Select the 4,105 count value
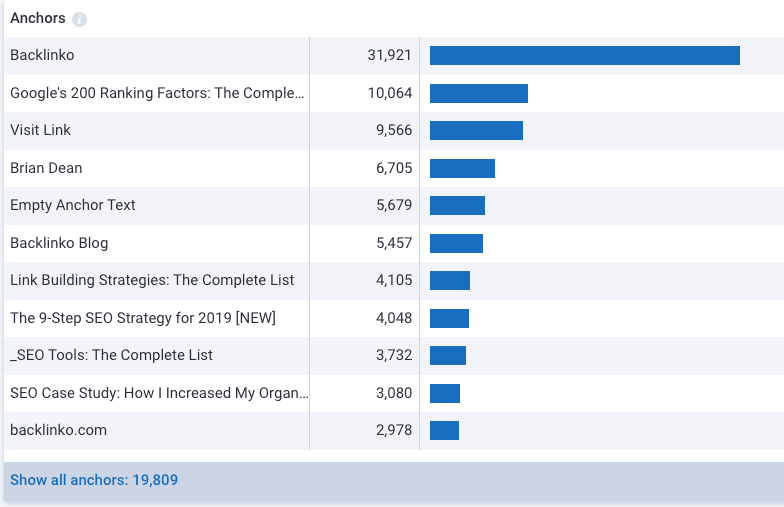The image size is (784, 507). pyautogui.click(x=394, y=280)
